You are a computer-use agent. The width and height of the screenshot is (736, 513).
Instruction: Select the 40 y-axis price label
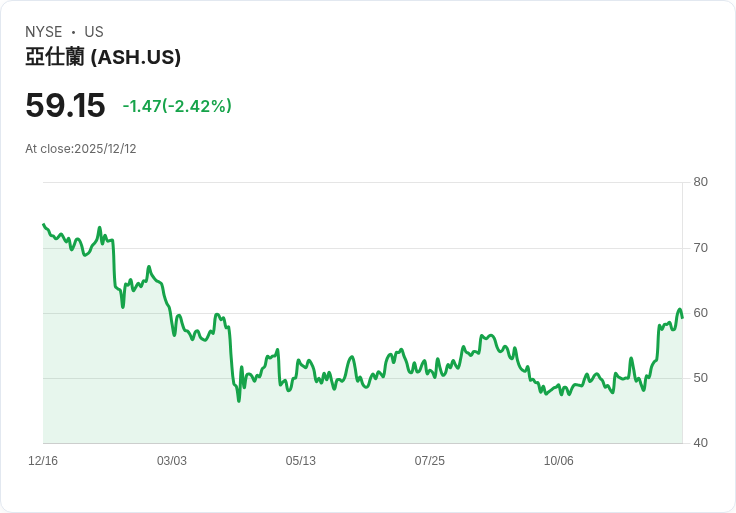tap(700, 443)
